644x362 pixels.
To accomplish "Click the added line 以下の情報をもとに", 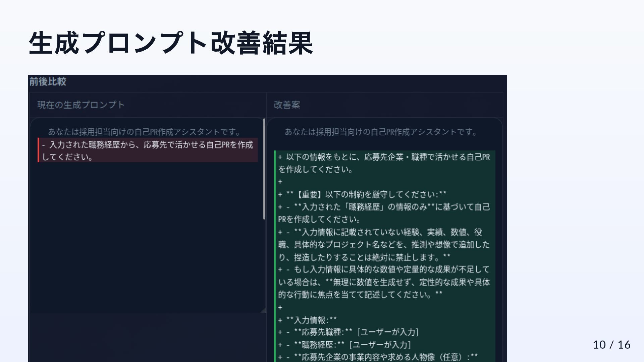I will pos(384,163).
